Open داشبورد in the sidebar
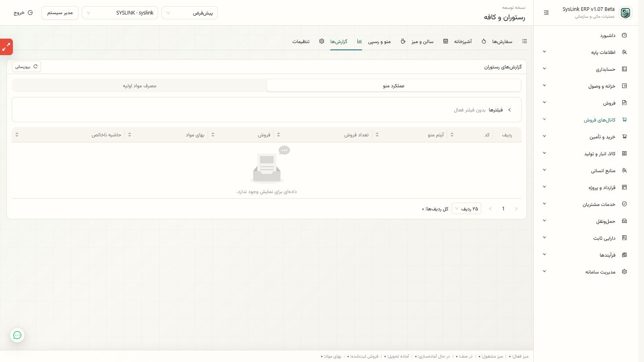Image resolution: width=644 pixels, height=362 pixels. [x=586, y=35]
